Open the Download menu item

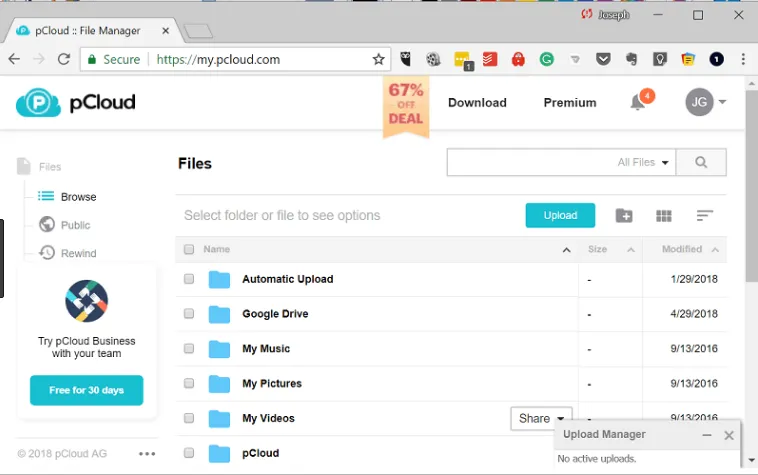pyautogui.click(x=477, y=102)
